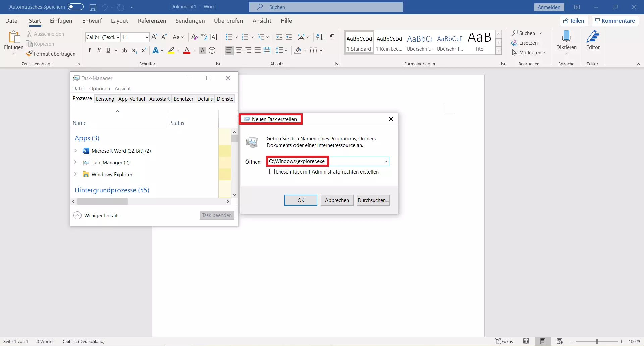
Task: Open font color dropdown arrow
Action: click(194, 50)
